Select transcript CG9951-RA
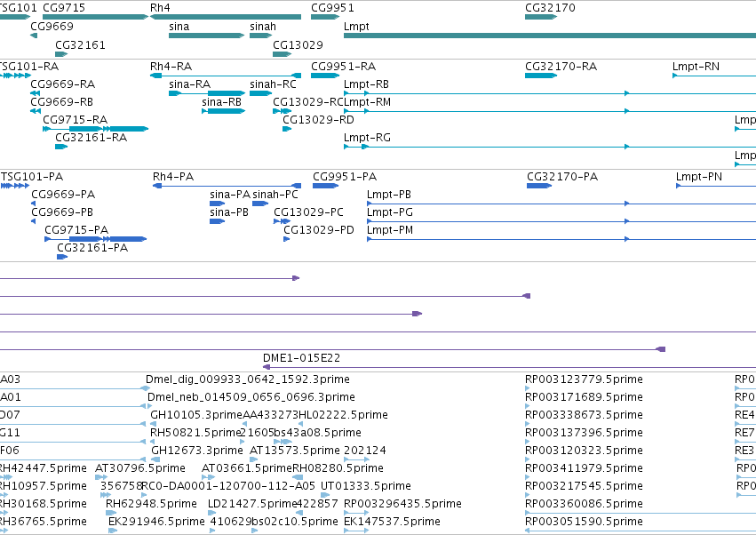The height and width of the screenshot is (535, 756). coord(325,76)
